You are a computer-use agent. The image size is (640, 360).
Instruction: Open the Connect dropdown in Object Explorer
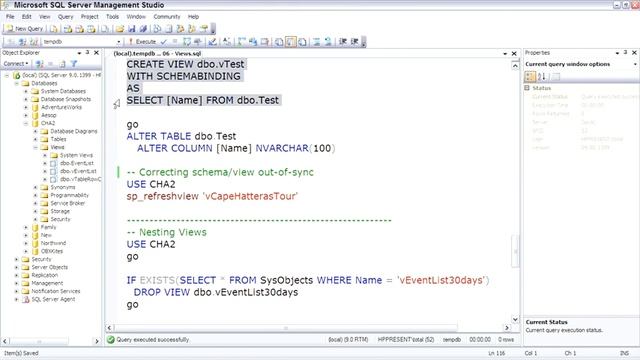(x=16, y=64)
